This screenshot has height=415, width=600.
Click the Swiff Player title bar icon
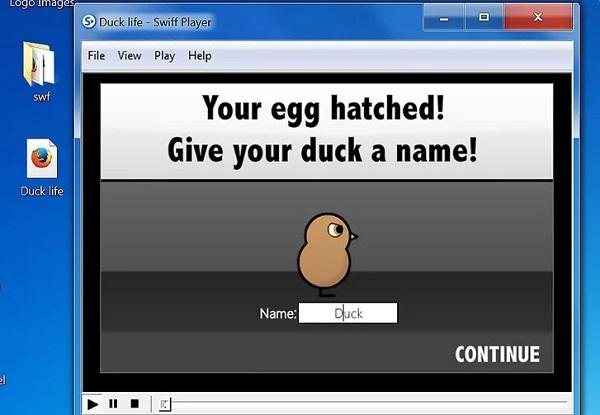89,21
